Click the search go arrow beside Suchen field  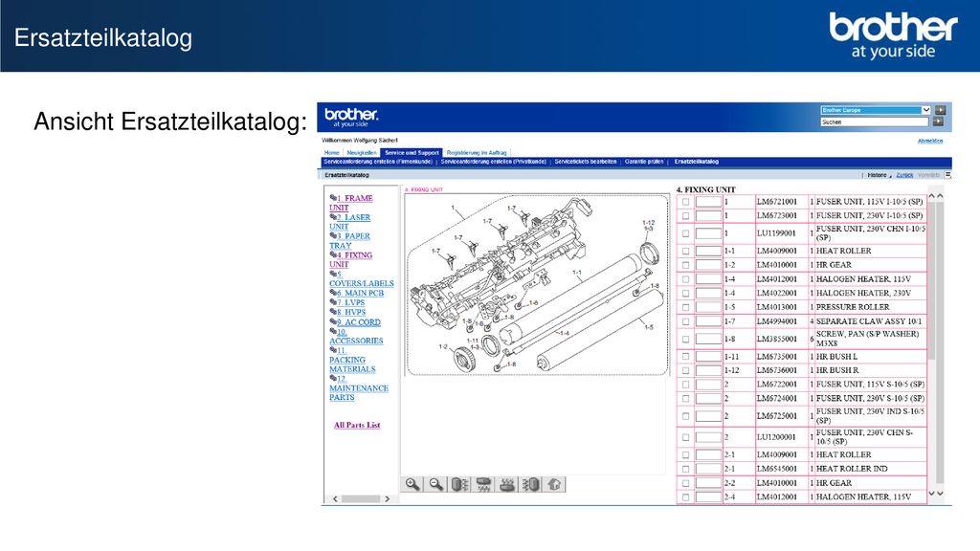pyautogui.click(x=938, y=121)
